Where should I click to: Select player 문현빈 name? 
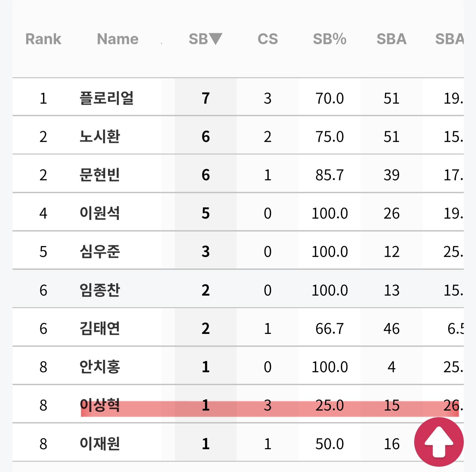[100, 175]
